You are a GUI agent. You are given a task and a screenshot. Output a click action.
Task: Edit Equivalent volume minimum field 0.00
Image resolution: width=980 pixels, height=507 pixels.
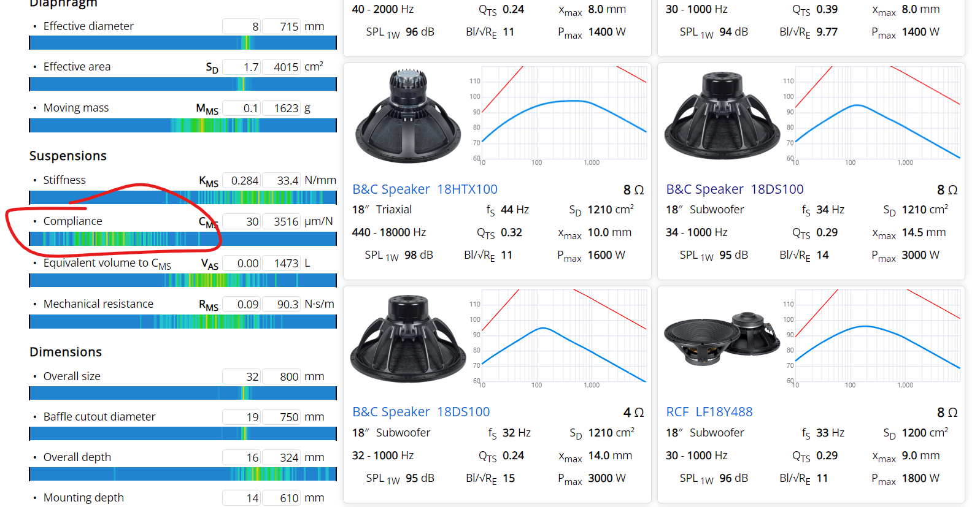click(241, 263)
